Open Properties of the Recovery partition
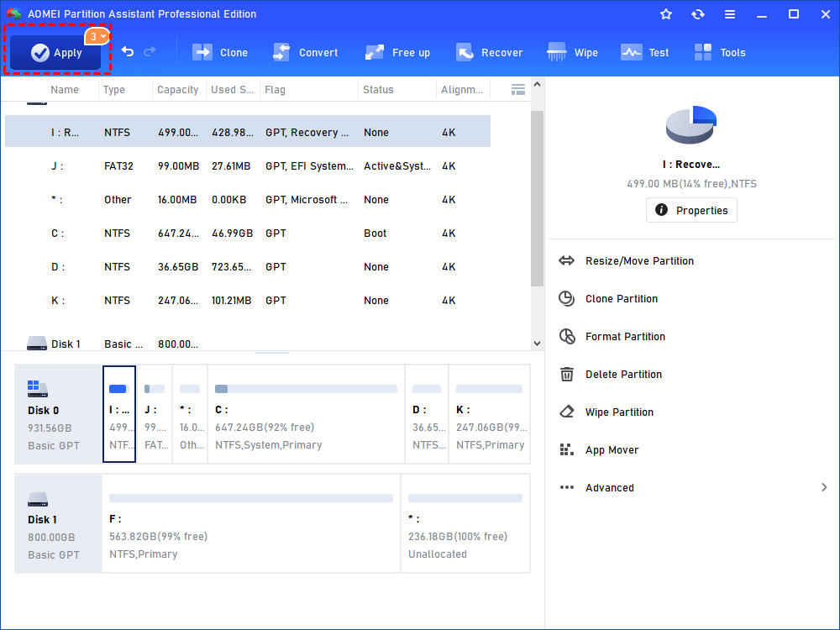840x630 pixels. click(691, 210)
